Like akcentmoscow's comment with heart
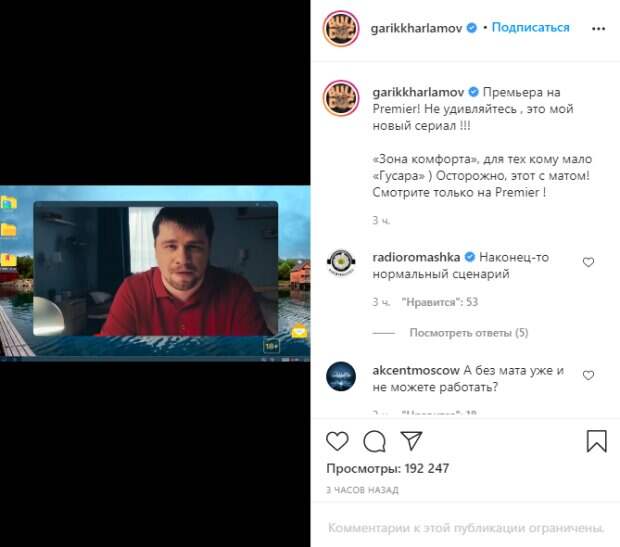This screenshot has width=620, height=547. tap(588, 375)
